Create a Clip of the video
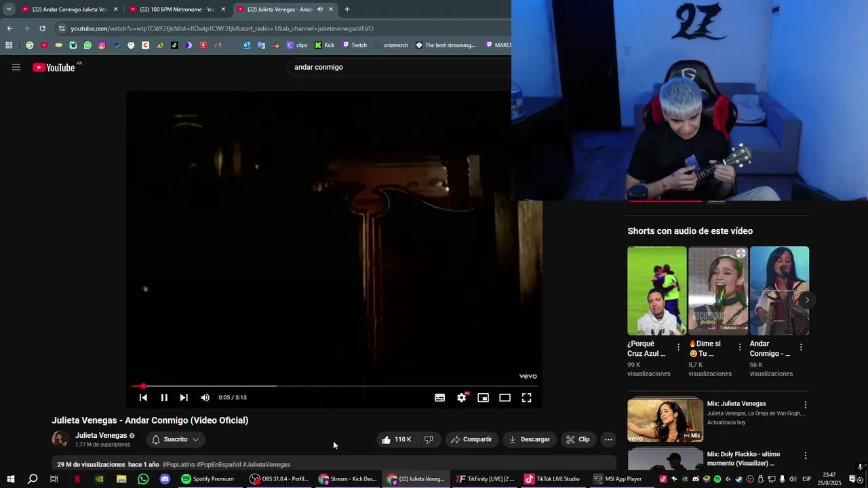 (578, 439)
